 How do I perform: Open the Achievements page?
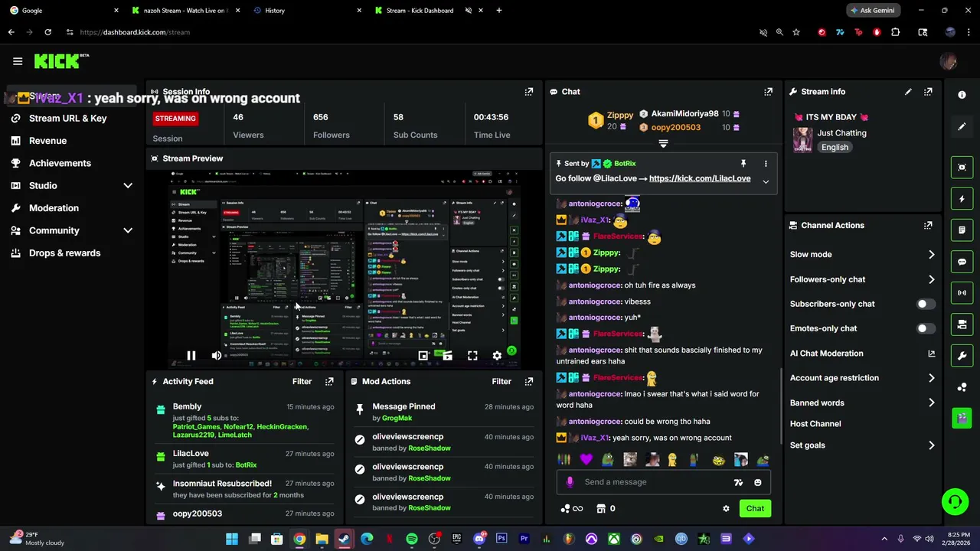pos(60,163)
